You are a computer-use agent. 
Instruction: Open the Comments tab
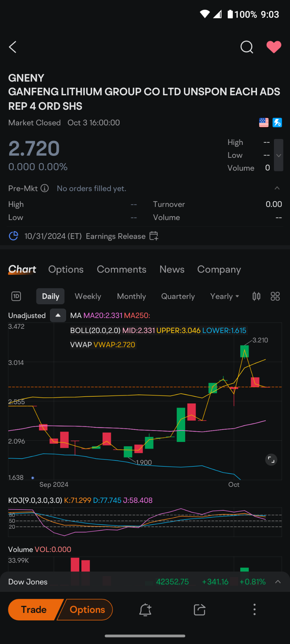(x=121, y=269)
